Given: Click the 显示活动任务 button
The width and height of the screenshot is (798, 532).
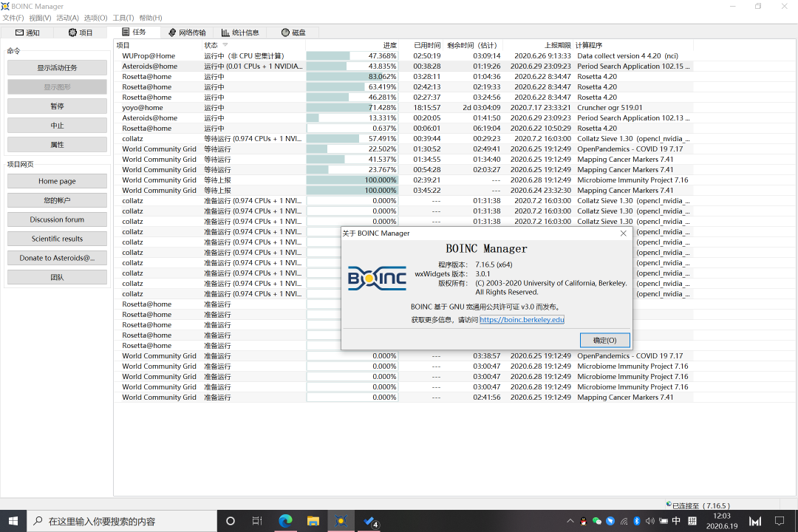Looking at the screenshot, I should (x=57, y=68).
